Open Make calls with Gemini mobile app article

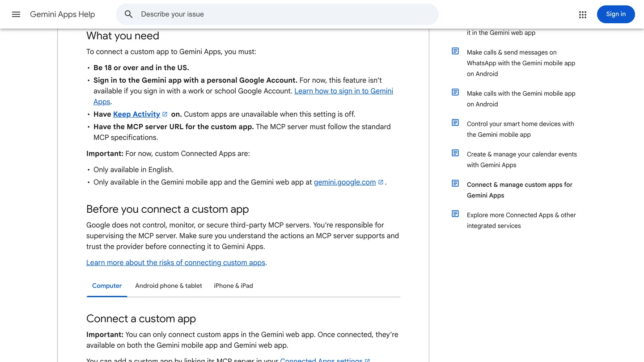click(x=521, y=99)
